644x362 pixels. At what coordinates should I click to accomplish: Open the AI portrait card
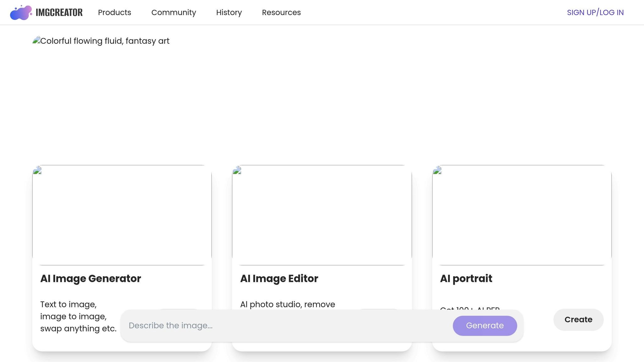[521, 220]
